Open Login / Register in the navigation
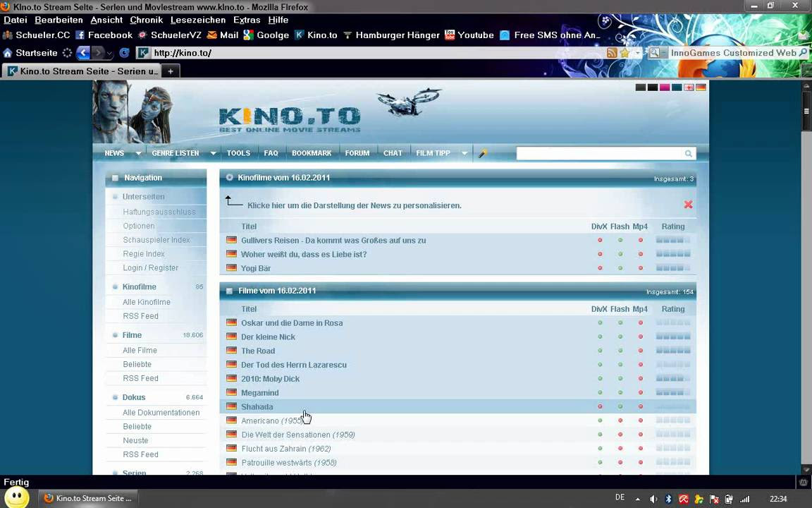The width and height of the screenshot is (812, 508). [x=150, y=268]
